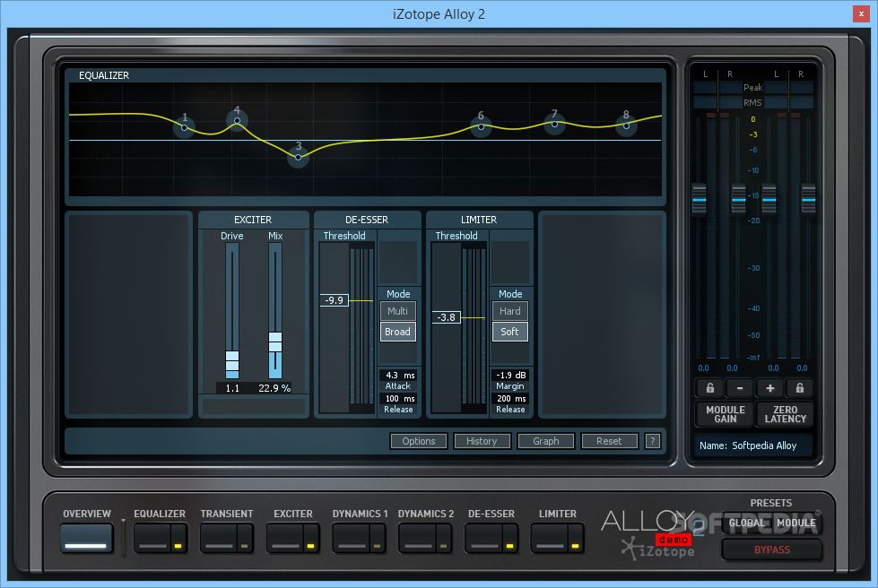
Task: Toggle the Exciter module power indicator
Action: click(311, 539)
